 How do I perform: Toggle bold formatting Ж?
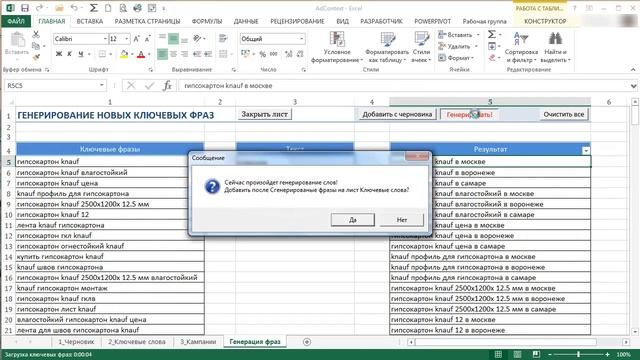pos(59,54)
